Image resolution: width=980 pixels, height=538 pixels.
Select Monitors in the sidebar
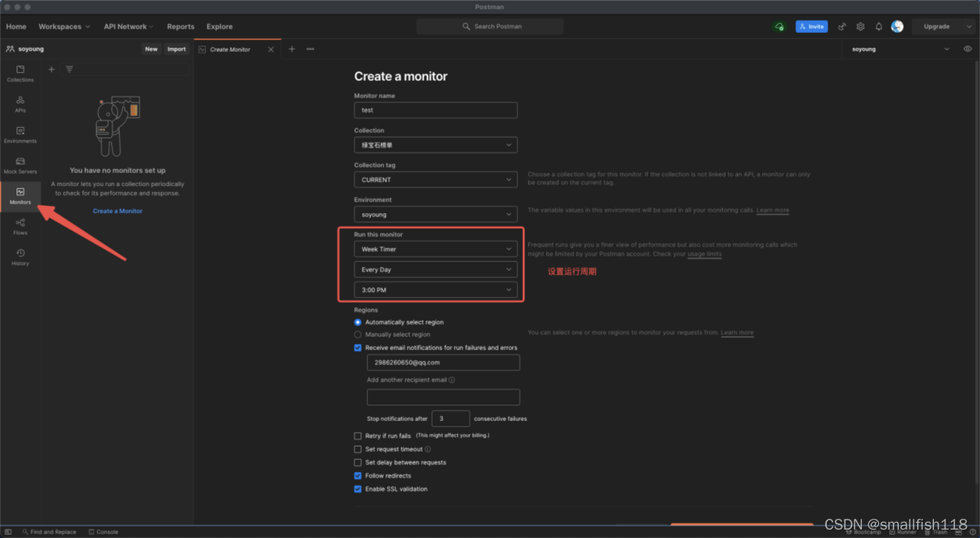(x=20, y=196)
